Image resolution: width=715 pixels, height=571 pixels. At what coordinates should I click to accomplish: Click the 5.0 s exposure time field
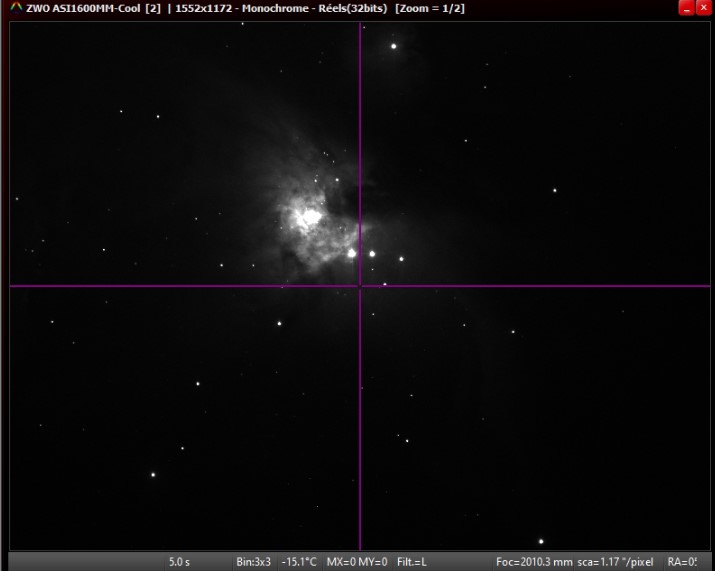coord(179,562)
